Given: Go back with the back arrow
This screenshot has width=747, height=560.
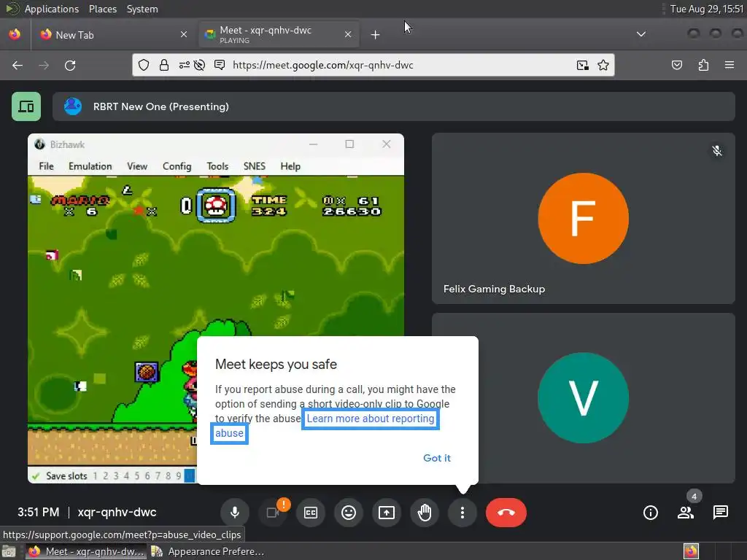Looking at the screenshot, I should pyautogui.click(x=18, y=65).
